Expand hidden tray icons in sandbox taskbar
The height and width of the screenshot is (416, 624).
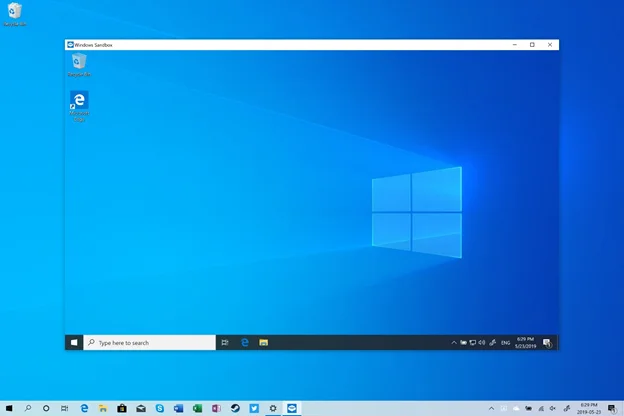pyautogui.click(x=454, y=342)
